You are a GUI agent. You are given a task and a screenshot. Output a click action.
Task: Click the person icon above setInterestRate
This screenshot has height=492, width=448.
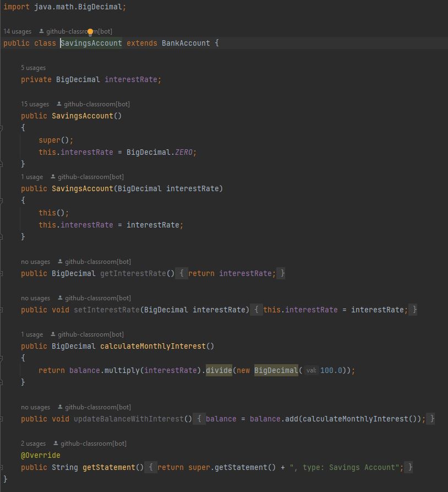click(59, 298)
